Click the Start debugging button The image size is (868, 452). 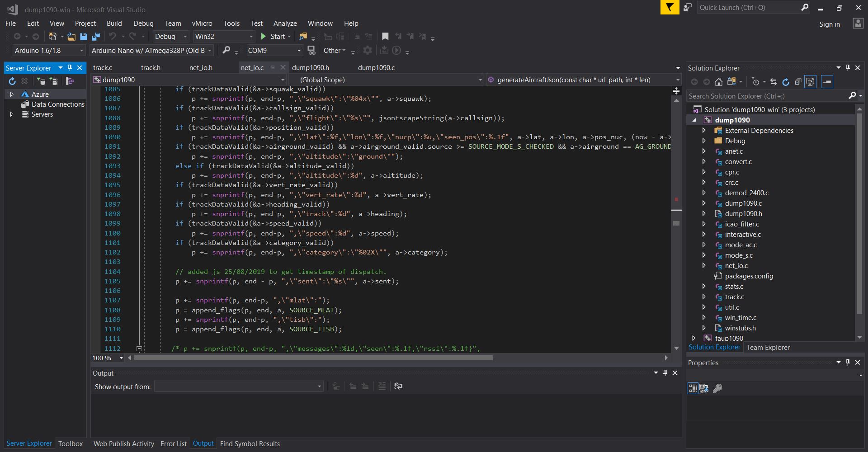coord(275,37)
